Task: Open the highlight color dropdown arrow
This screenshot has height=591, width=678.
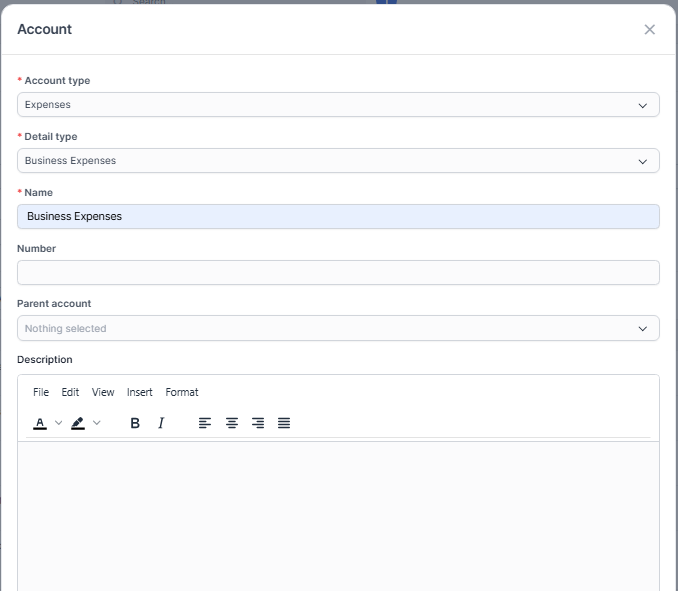Action: click(97, 423)
